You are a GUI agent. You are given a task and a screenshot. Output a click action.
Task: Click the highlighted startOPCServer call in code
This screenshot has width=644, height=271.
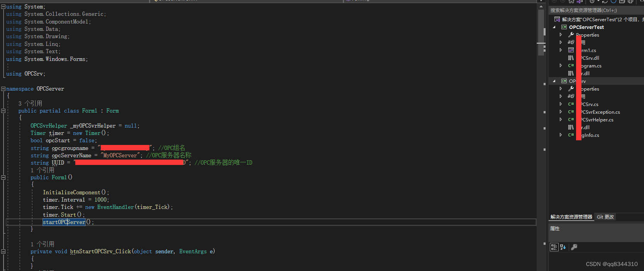64,222
